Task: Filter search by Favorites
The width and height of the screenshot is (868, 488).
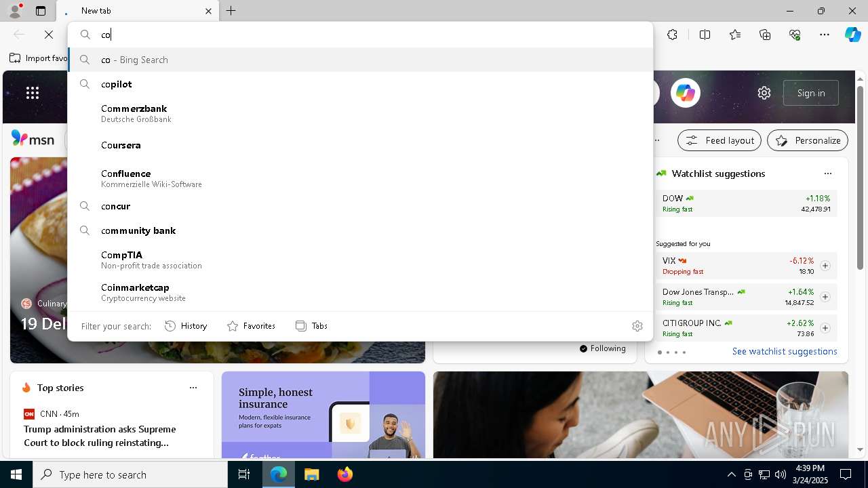Action: [251, 326]
